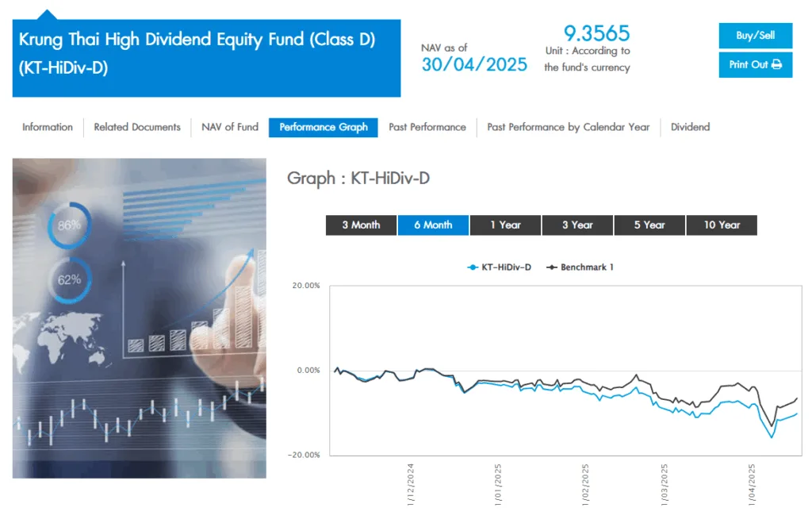Select the Performance Graph tab
The height and width of the screenshot is (527, 812).
[x=324, y=127]
